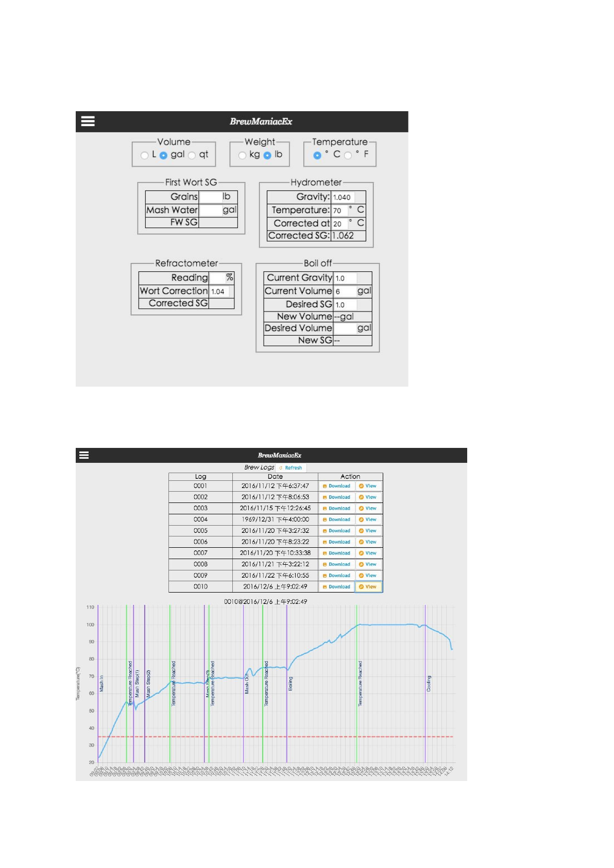The image size is (614, 868).
Task: Click the Mash Water input field
Action: [x=210, y=210]
